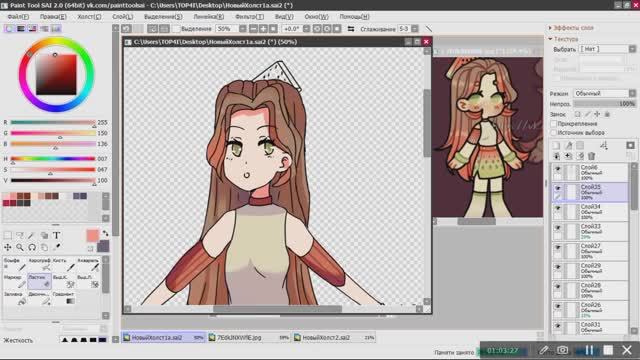640x360 pixels.
Task: Hide layer Слой35 via eye icon
Action: tap(558, 188)
